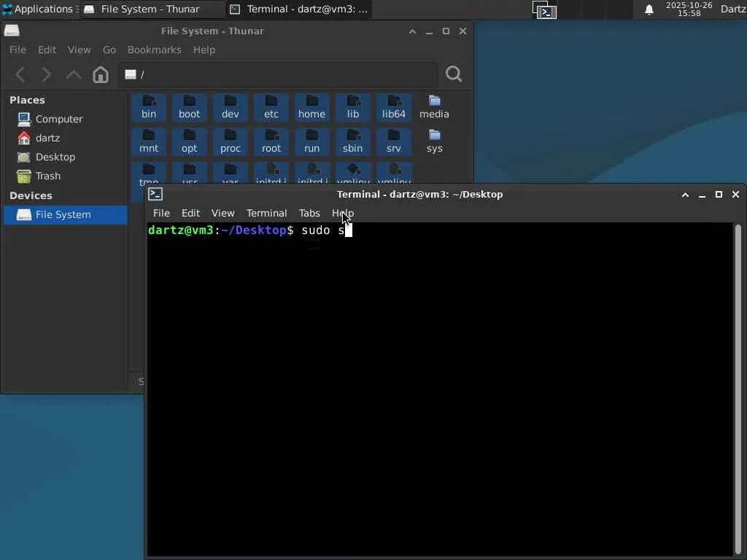Open dartz home in sidebar
The width and height of the screenshot is (747, 560).
click(65, 138)
